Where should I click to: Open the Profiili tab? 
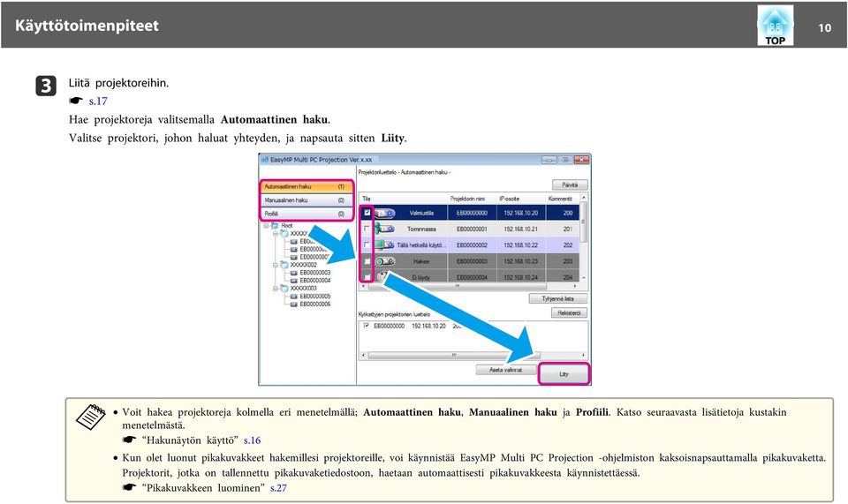pyautogui.click(x=307, y=214)
